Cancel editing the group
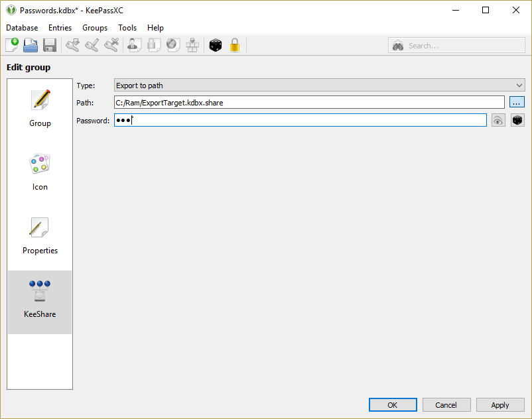This screenshot has width=532, height=419. [x=446, y=404]
